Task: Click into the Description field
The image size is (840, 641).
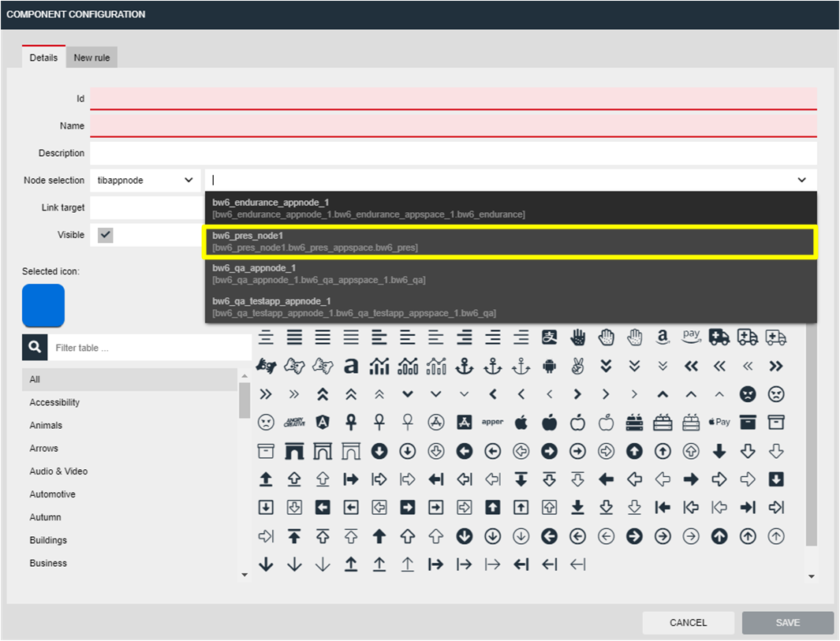Action: 454,153
